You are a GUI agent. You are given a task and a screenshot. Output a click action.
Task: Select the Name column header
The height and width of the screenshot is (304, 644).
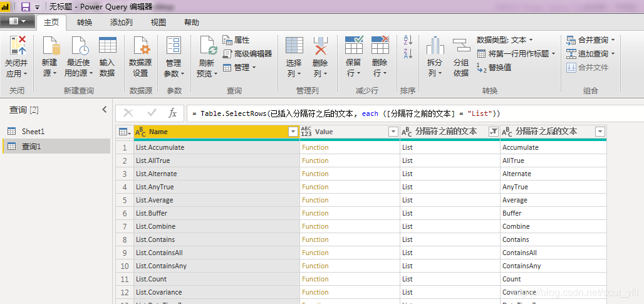[217, 132]
